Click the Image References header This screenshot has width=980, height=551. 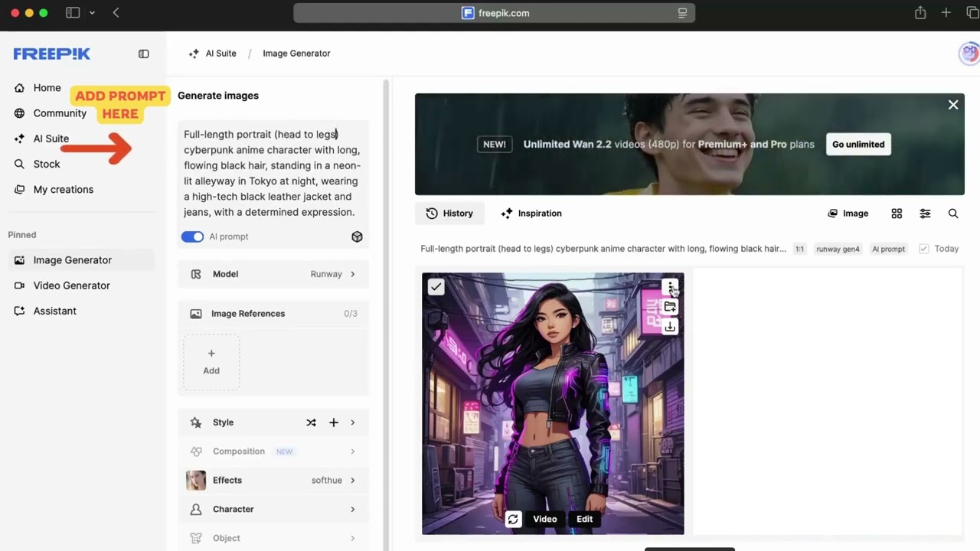(x=273, y=314)
